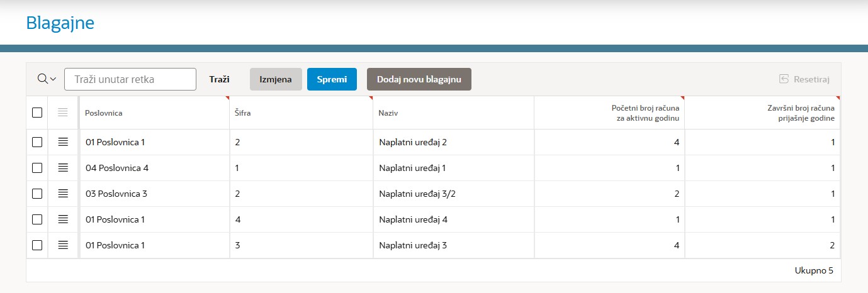Check the row with Naplatni uređaj 3/2

pyautogui.click(x=37, y=194)
